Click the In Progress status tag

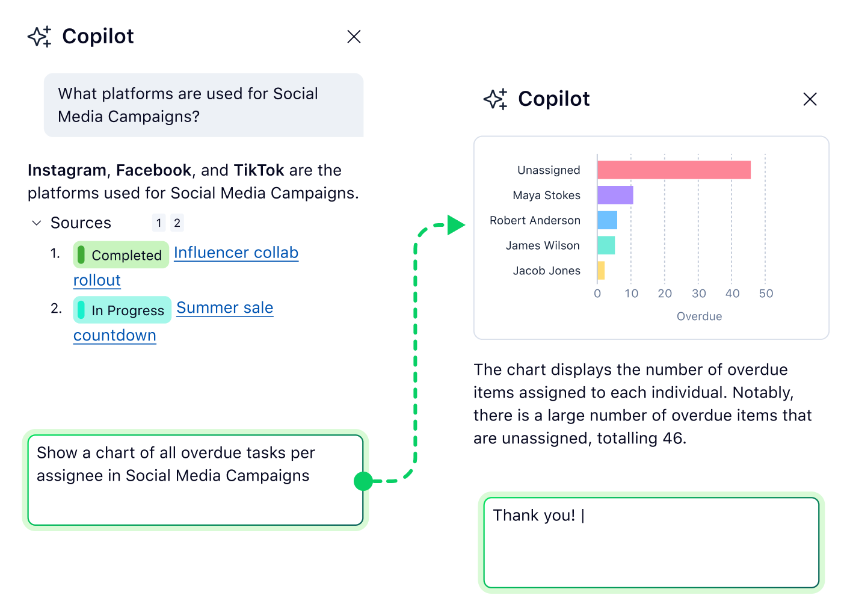[122, 310]
